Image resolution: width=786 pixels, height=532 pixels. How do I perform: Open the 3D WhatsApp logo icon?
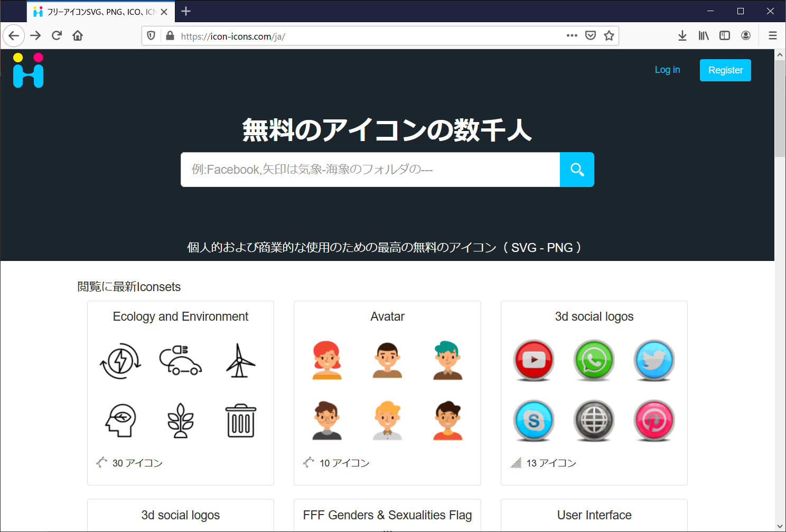(x=594, y=360)
